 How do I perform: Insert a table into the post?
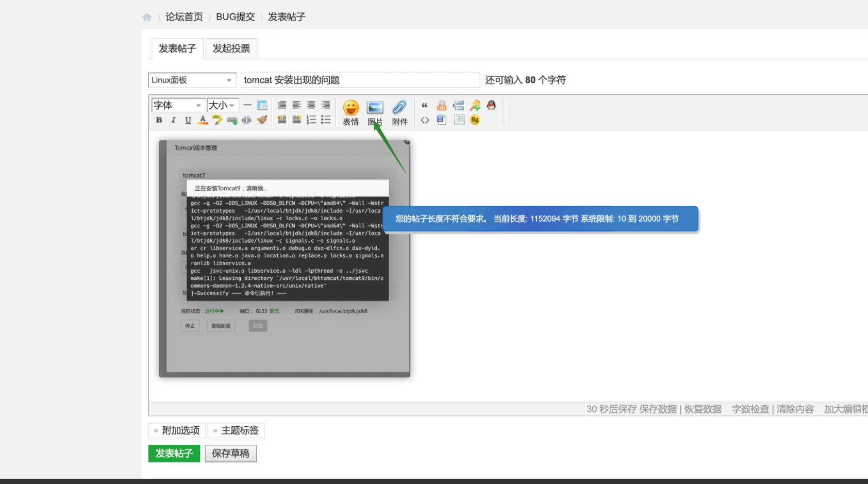click(x=262, y=105)
